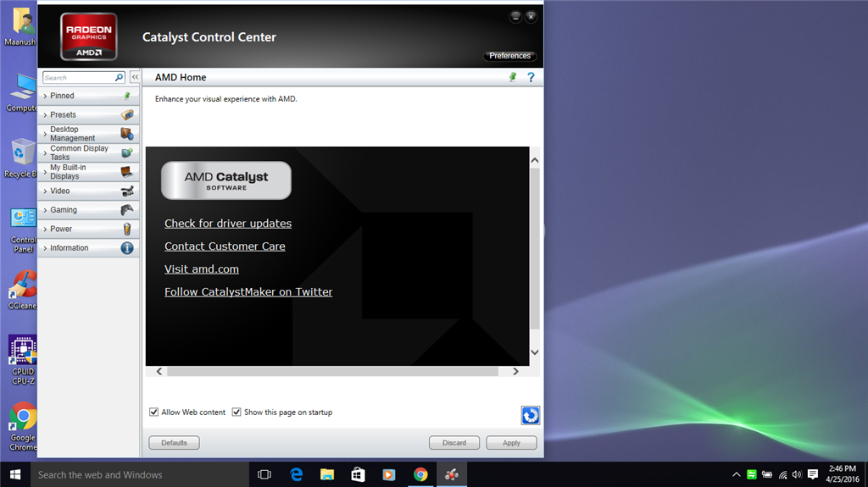This screenshot has width=868, height=487.
Task: Click the volume speaker tray icon
Action: (x=797, y=474)
